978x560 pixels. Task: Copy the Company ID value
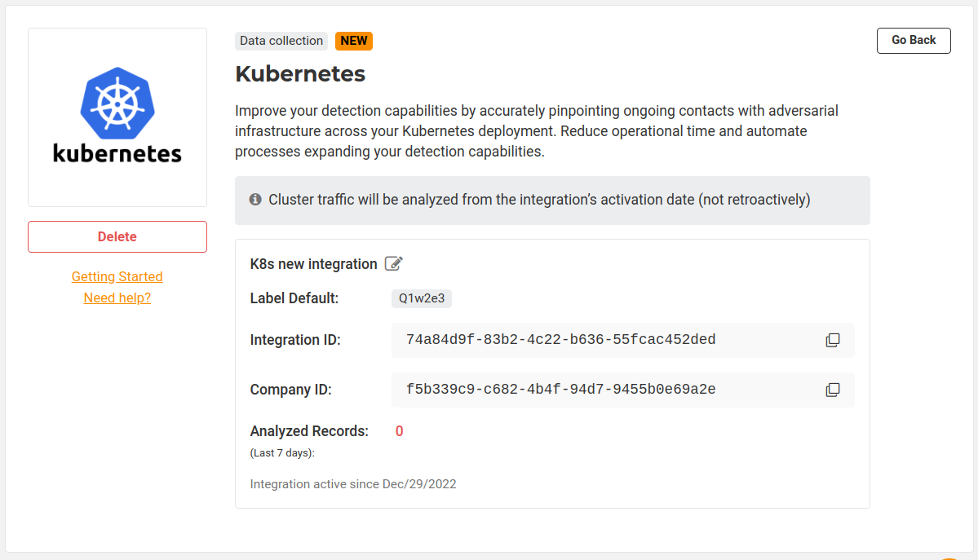(x=832, y=390)
